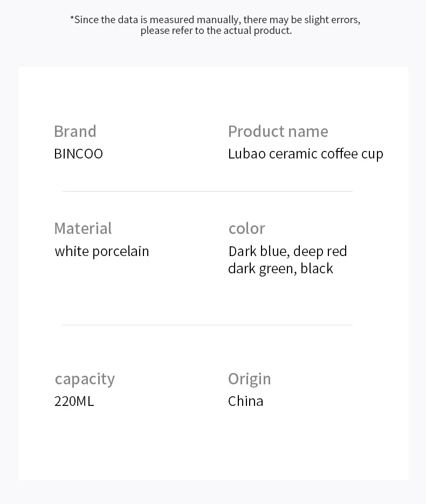Click the divider line below the Brand row
426x504 pixels.
[x=207, y=191]
